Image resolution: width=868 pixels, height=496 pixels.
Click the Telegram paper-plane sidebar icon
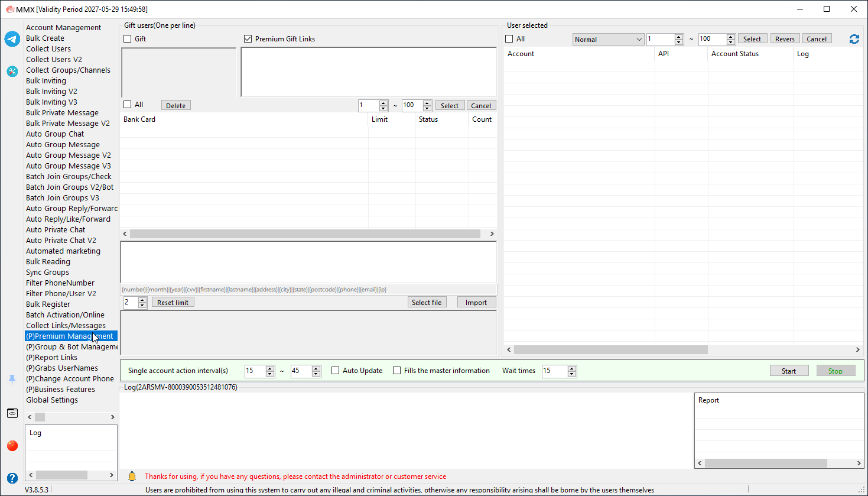click(x=12, y=39)
